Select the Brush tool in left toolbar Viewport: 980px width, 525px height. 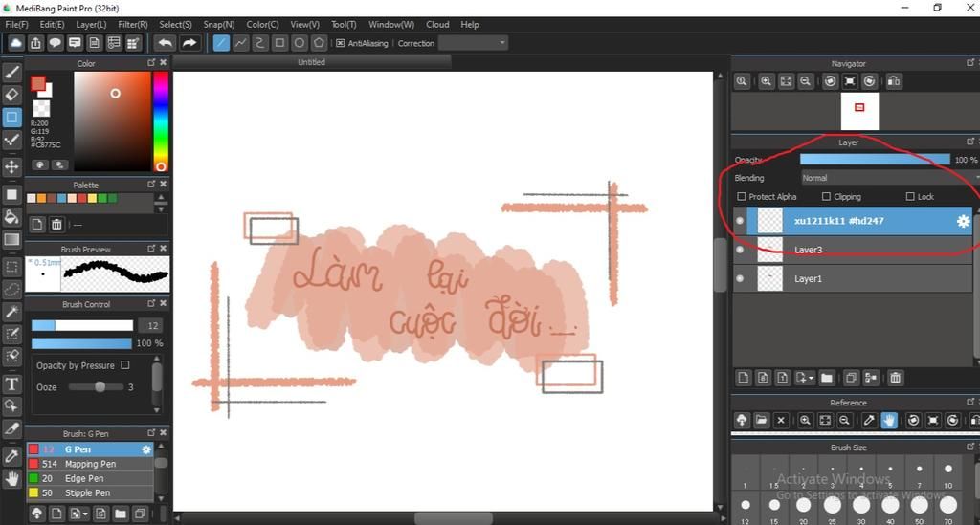(11, 73)
